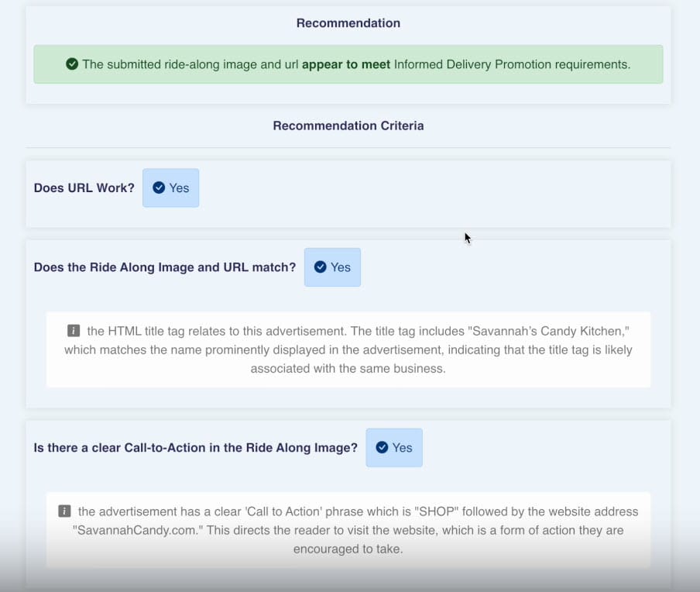Click the 'Does URL Work?' question text
The image size is (700, 592).
tap(84, 188)
